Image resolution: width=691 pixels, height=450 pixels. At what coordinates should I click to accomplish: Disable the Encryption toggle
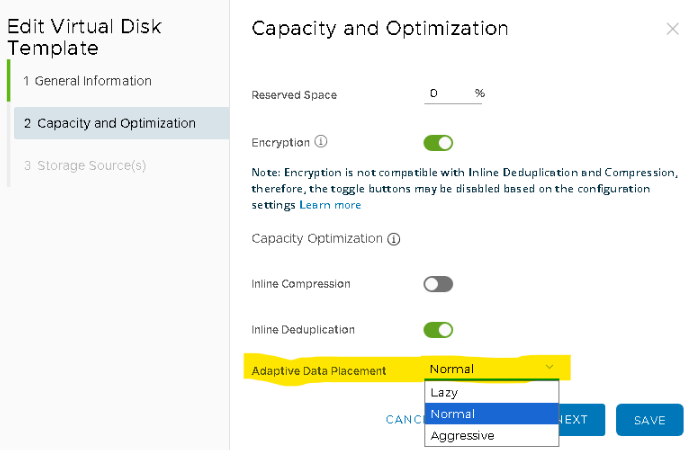click(x=438, y=143)
